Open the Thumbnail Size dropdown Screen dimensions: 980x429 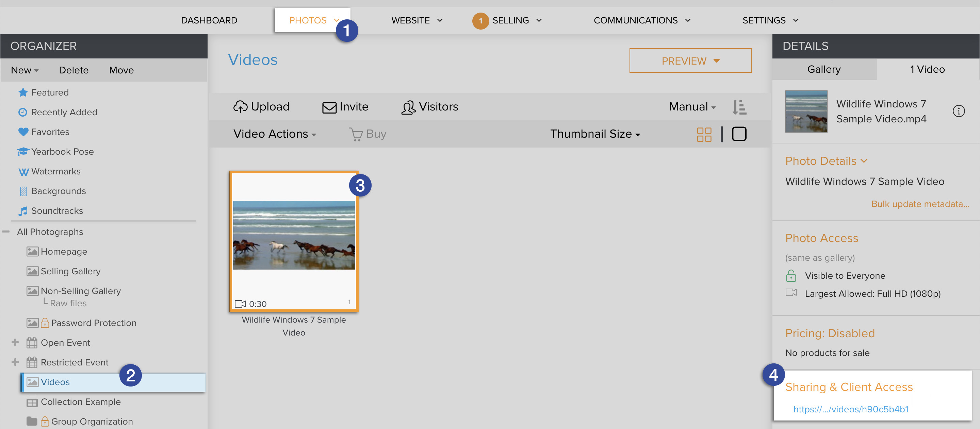[x=595, y=134]
